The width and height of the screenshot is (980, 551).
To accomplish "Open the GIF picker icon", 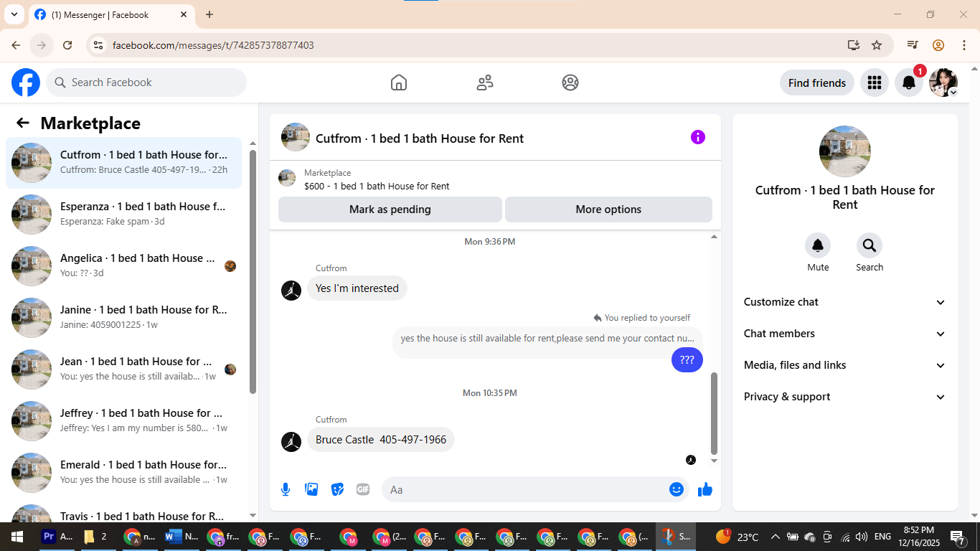I will 363,489.
